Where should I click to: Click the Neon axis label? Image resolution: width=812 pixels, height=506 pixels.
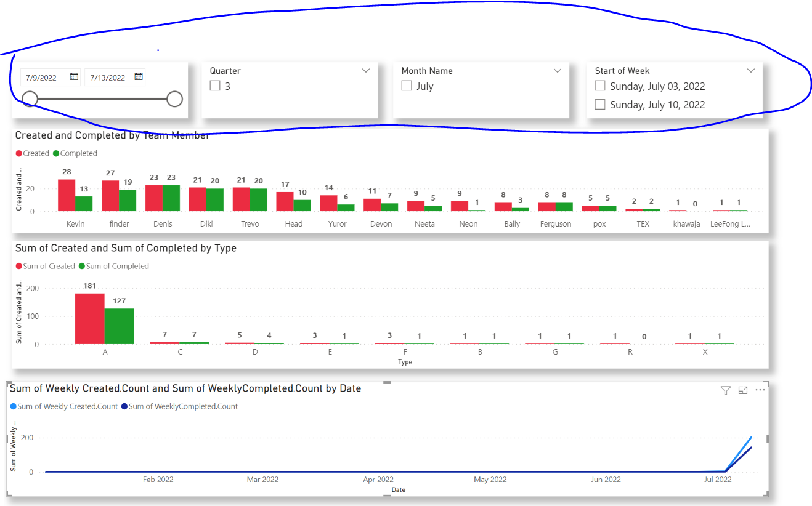pos(468,224)
